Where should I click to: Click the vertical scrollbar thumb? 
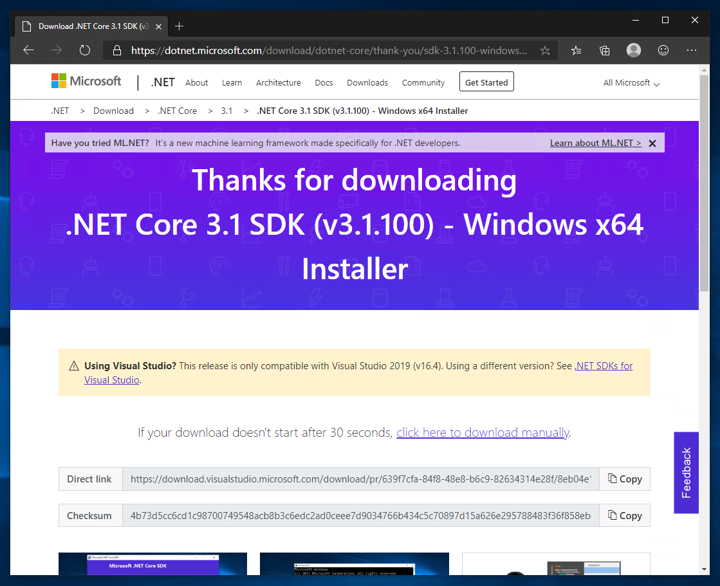(704, 183)
